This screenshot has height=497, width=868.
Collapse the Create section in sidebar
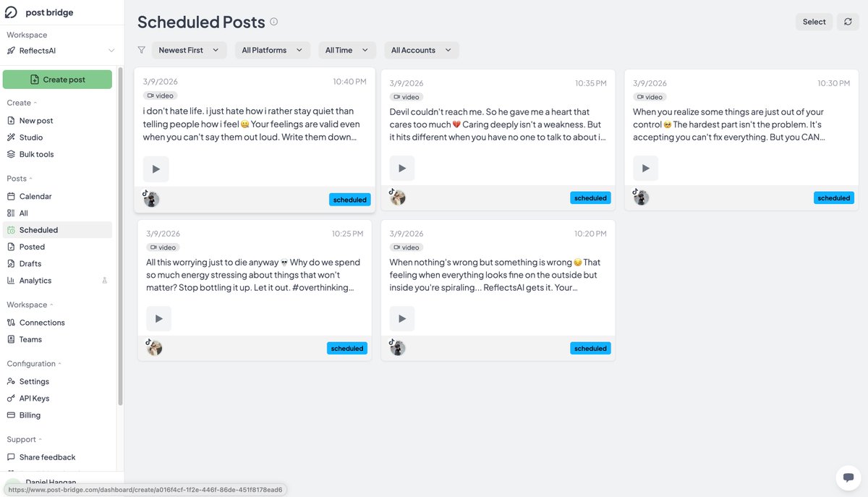pyautogui.click(x=22, y=103)
